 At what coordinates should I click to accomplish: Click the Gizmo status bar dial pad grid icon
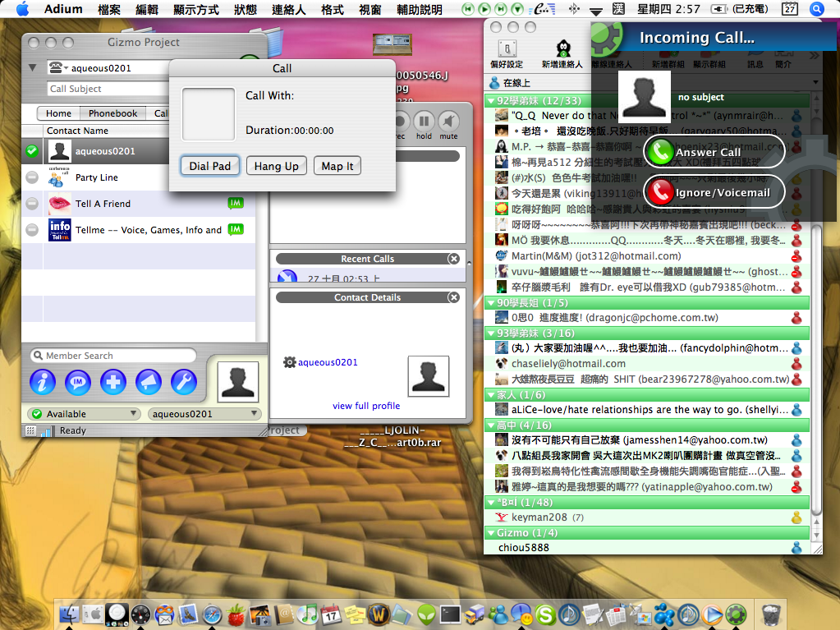click(x=30, y=430)
